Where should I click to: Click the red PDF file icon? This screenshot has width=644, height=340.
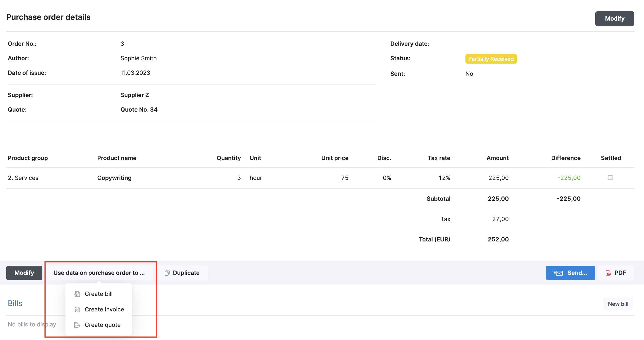(608, 273)
